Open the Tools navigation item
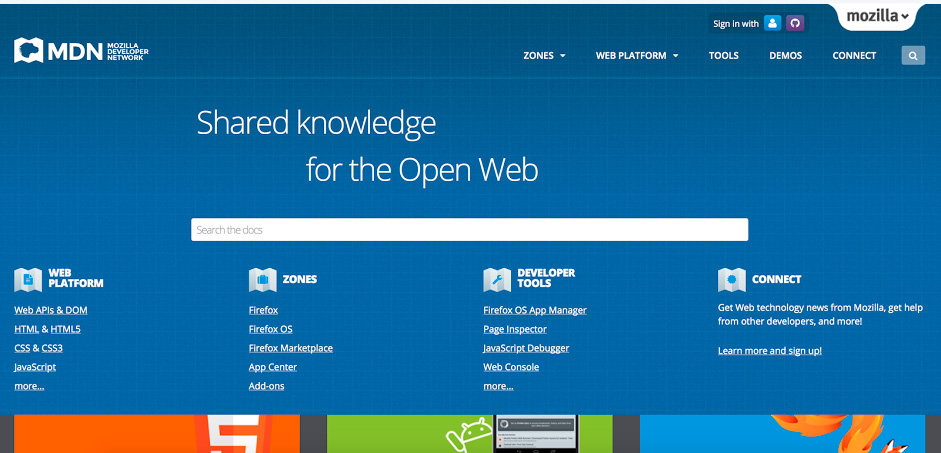Viewport: 941px width, 453px height. tap(723, 56)
